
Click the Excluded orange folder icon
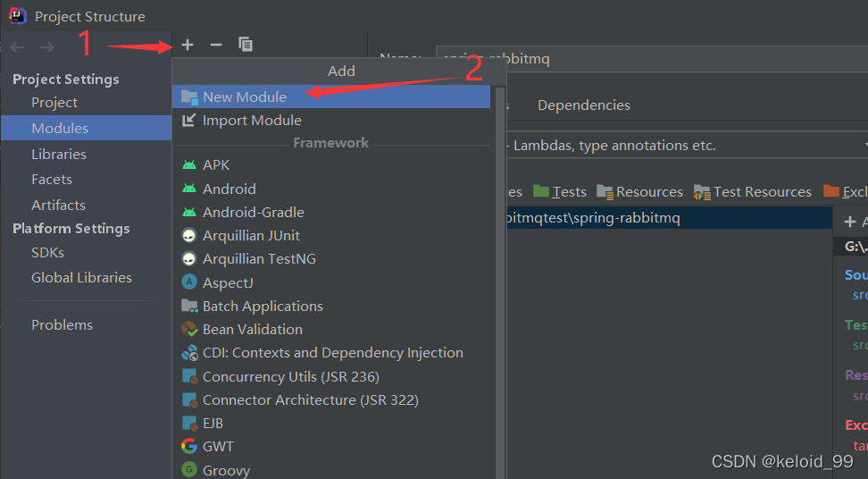click(x=830, y=191)
